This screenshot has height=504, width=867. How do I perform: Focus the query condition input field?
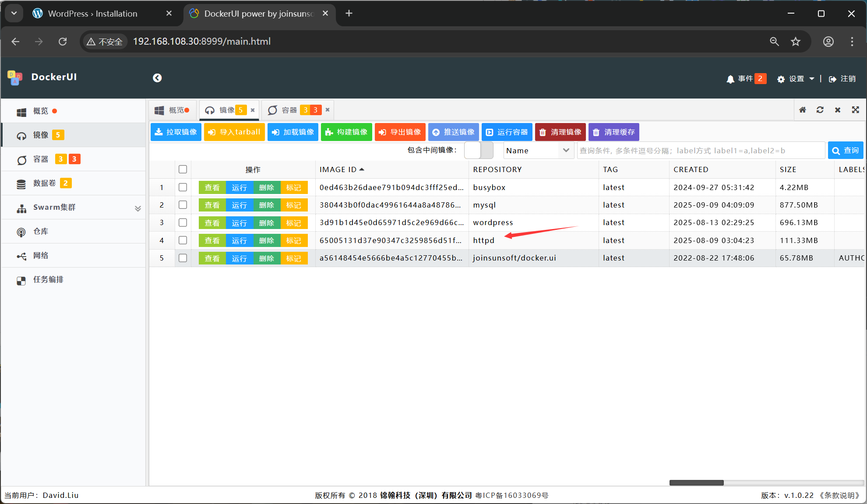click(701, 150)
